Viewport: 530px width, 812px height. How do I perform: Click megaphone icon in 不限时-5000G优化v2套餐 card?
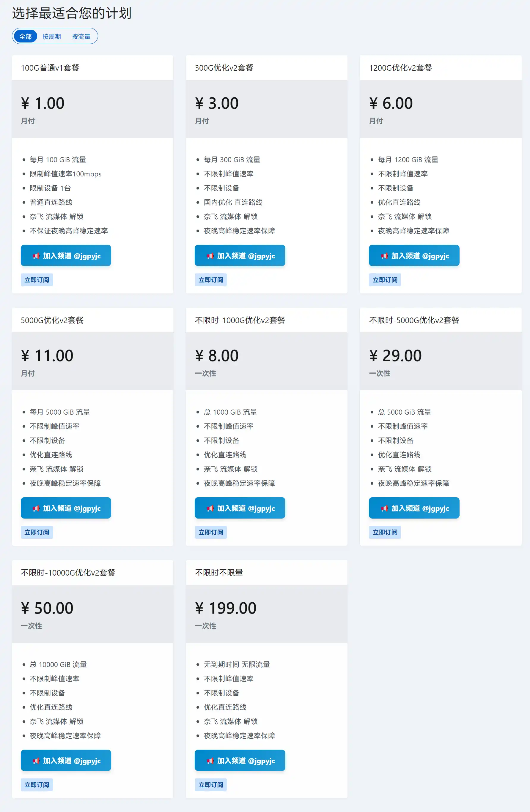[384, 508]
